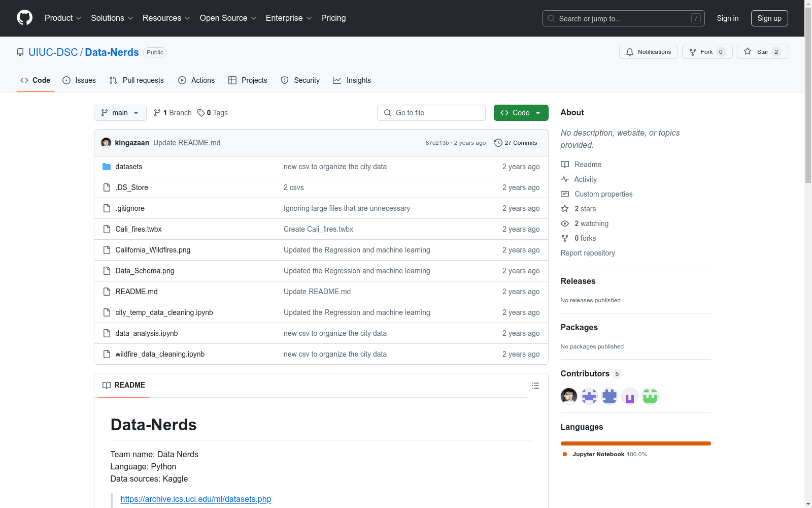This screenshot has height=508, width=812.
Task: Click the second contributor avatar
Action: (589, 396)
